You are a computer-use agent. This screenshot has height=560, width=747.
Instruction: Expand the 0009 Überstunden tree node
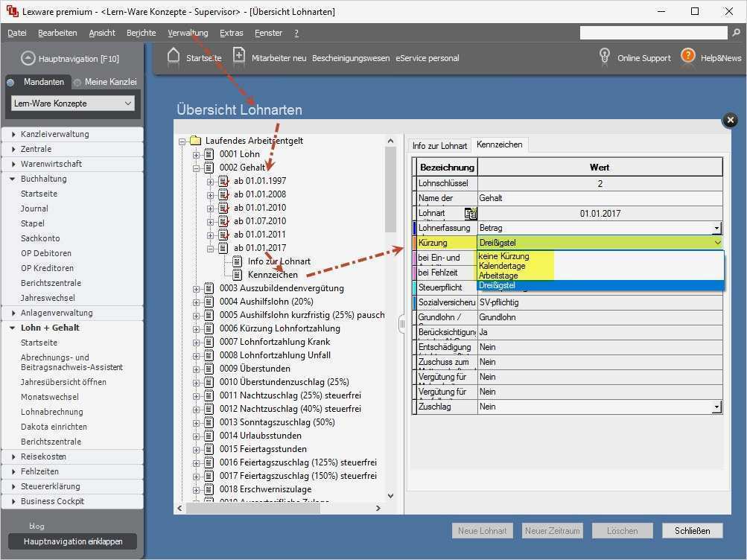[x=197, y=369]
